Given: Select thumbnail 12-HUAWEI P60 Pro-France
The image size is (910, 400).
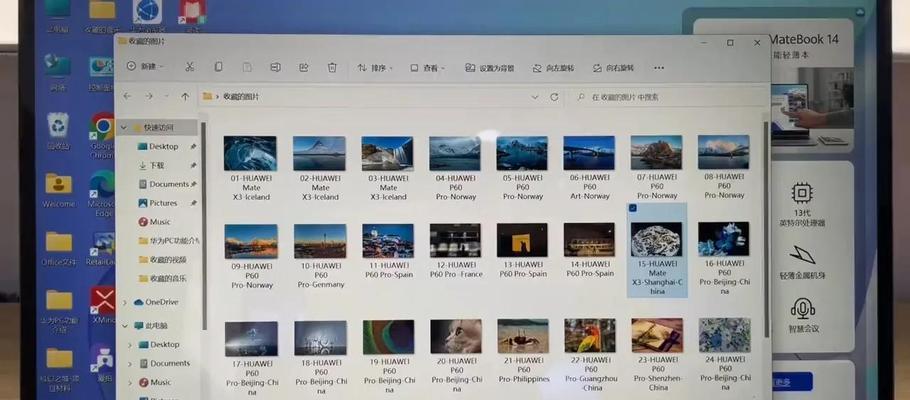Looking at the screenshot, I should tap(455, 240).
